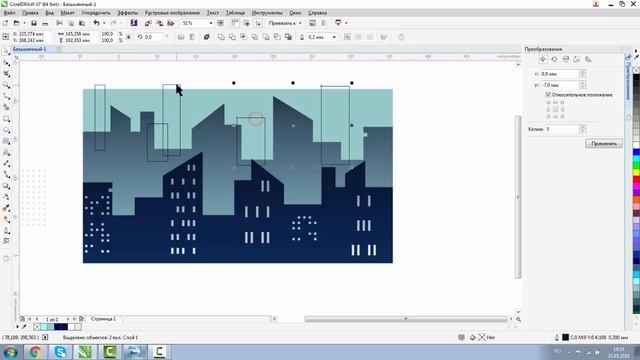Screen dimensions: 640x360
Task: Click the Y offset input field
Action: pos(560,85)
